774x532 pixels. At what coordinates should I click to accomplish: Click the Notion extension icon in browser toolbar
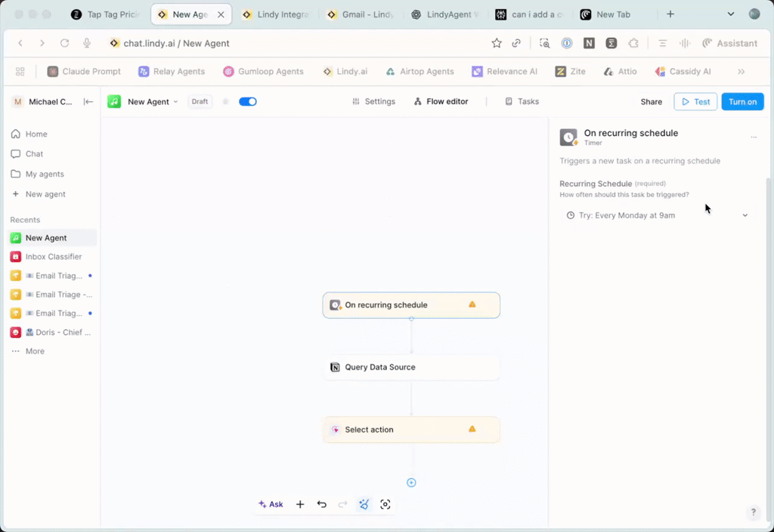(589, 43)
